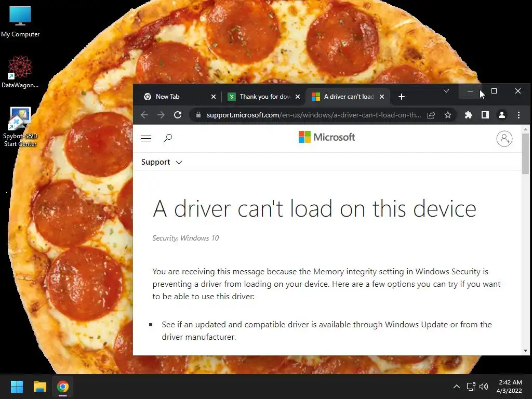Open the clock showing 2:42 AM
Viewport: 532px width, 399px height.
(x=509, y=387)
